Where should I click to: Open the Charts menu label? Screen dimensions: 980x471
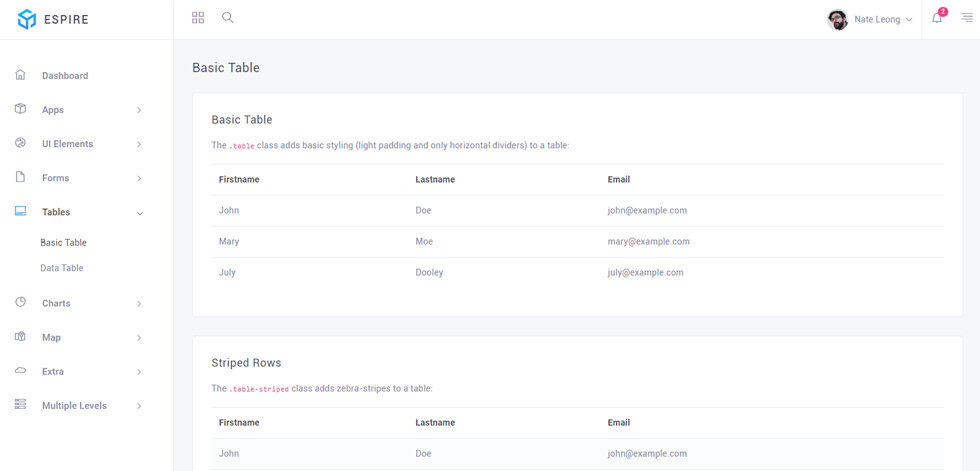coord(56,303)
